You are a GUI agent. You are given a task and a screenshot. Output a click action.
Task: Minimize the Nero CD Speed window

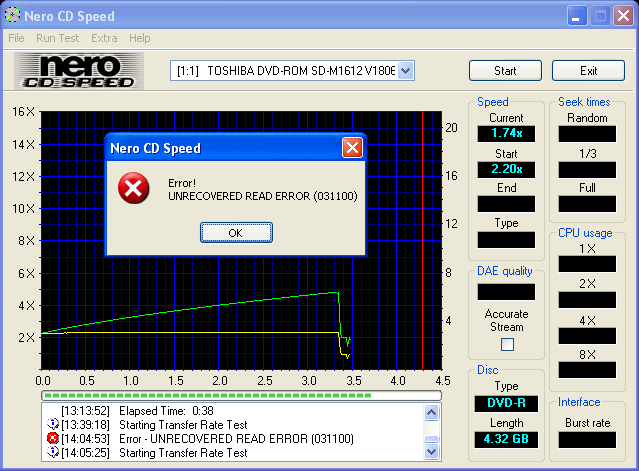point(578,16)
